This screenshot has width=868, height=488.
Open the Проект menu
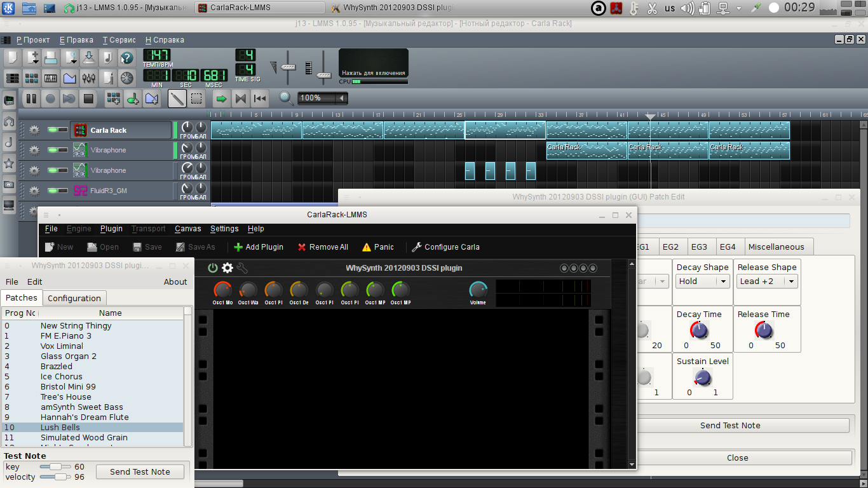coord(33,40)
